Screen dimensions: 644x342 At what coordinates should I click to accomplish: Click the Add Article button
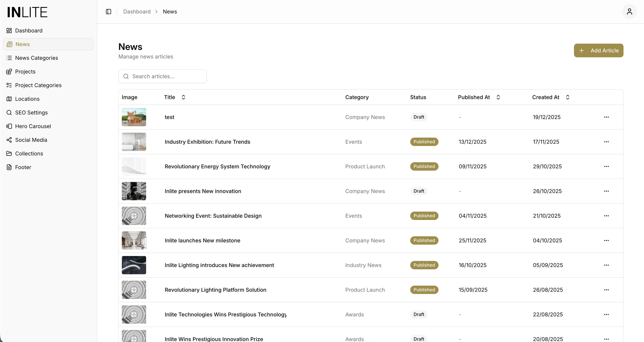(598, 50)
